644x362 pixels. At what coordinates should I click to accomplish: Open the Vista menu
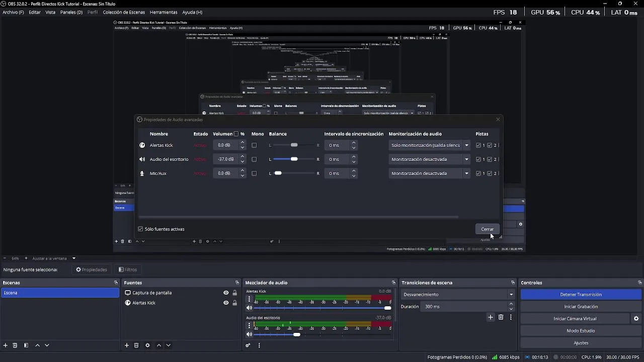coord(50,12)
